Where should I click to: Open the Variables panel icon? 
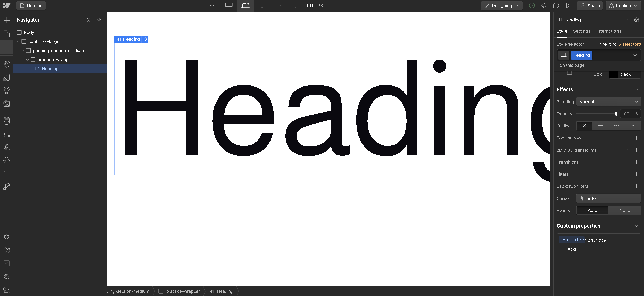[7, 77]
